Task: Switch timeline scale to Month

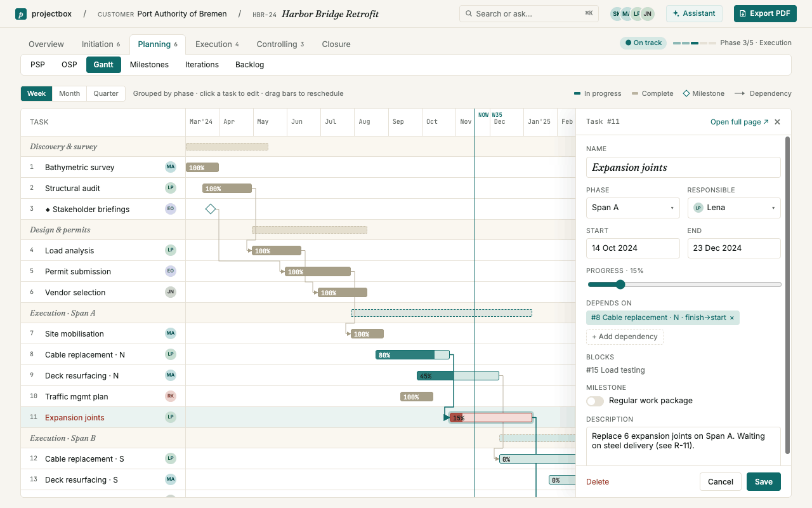Action: (x=69, y=93)
